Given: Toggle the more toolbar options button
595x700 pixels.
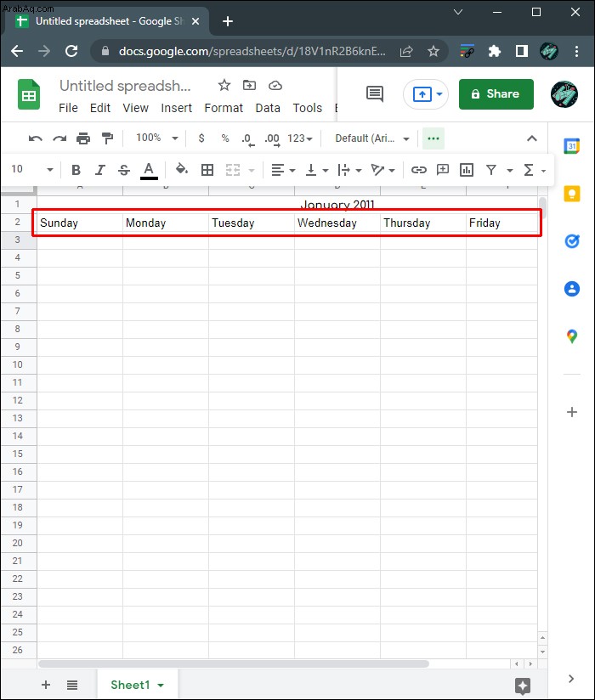Looking at the screenshot, I should (433, 138).
